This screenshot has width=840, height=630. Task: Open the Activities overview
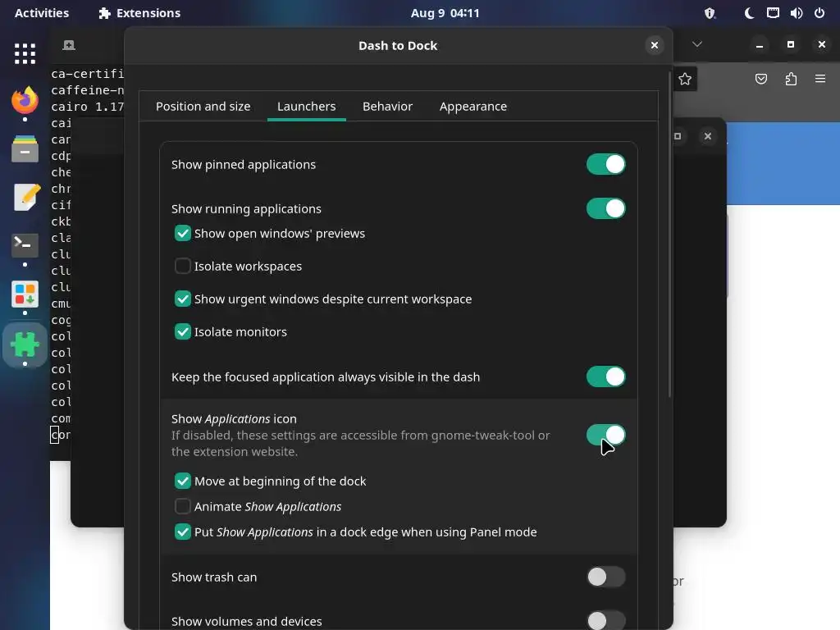42,13
